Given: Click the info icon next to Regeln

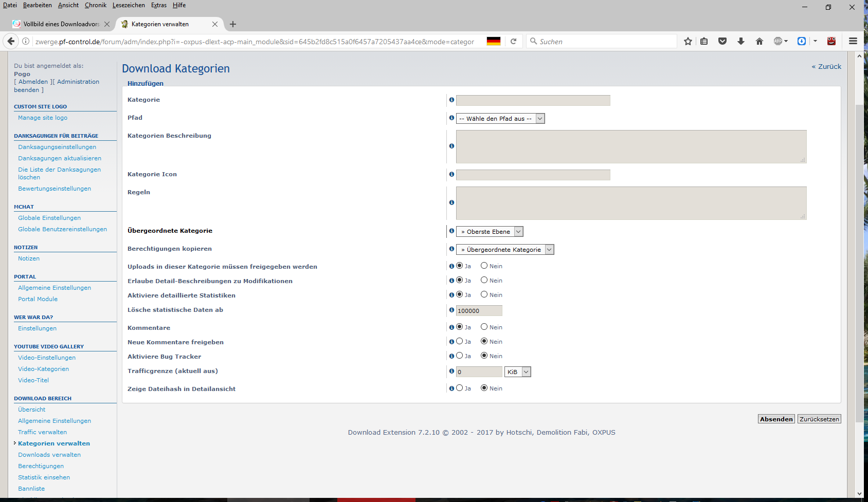Looking at the screenshot, I should [451, 202].
